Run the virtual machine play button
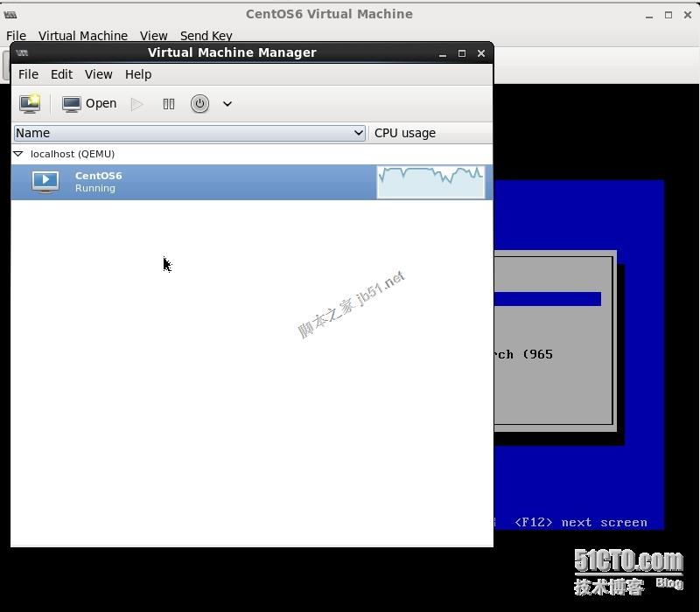 pos(137,104)
